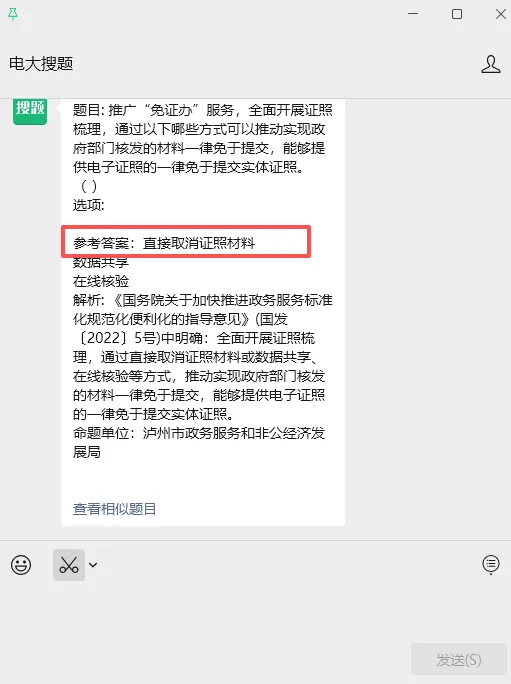
Task: Click the 发送(S) send button
Action: 459,660
